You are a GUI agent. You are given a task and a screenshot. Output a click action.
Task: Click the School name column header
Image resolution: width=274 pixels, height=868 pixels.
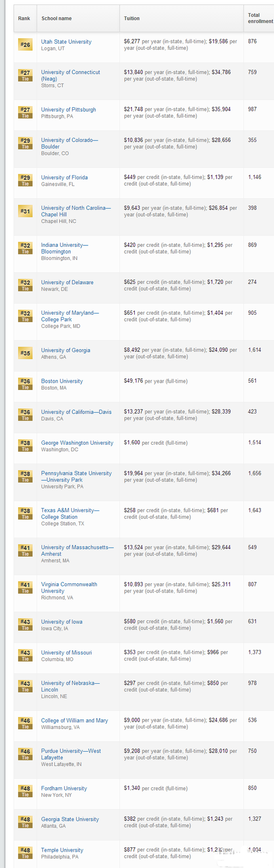tap(56, 19)
